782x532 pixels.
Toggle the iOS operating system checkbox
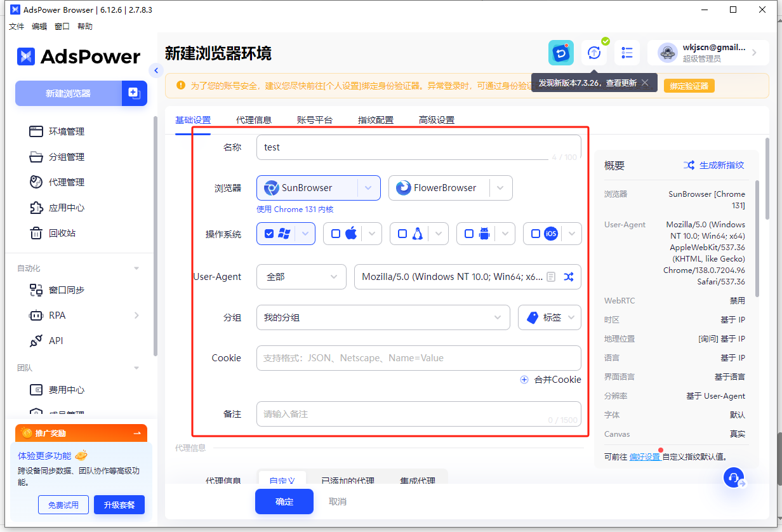(x=536, y=234)
